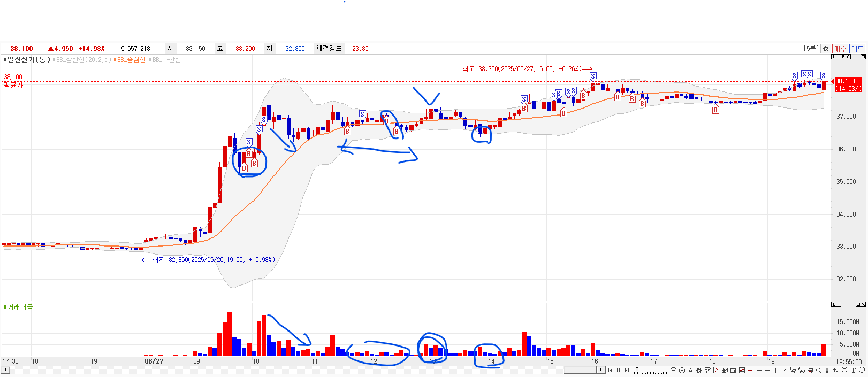Click the magnifier search icon

click(x=819, y=370)
